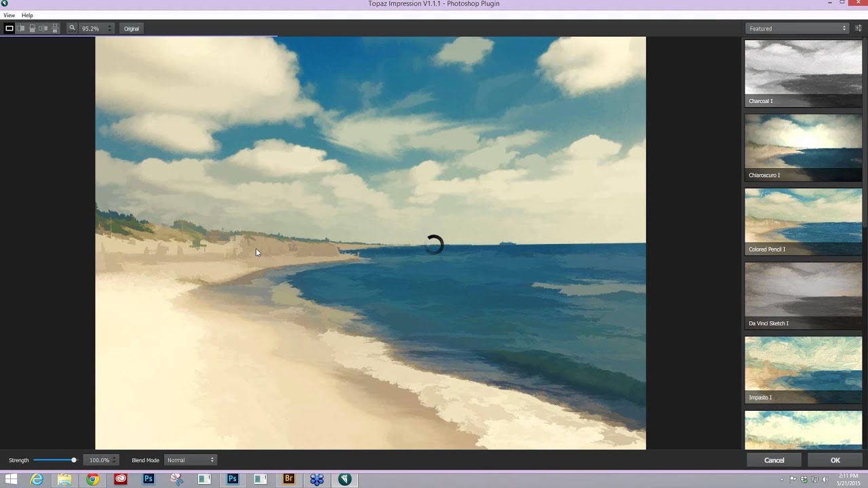Open the adjustment sliders settings panel icon

point(859,28)
